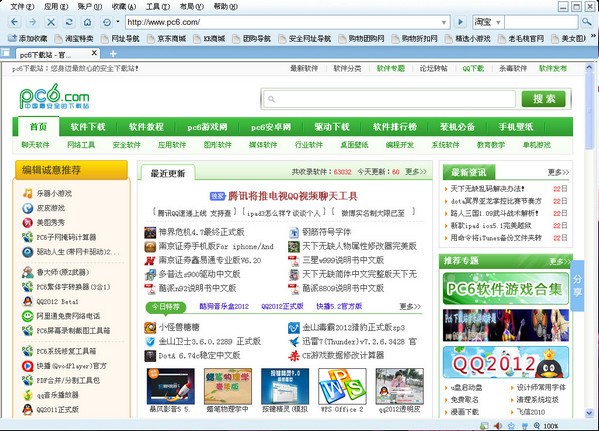599x431 pixels.
Task: Click the PC6软件游戏合集 banner
Action: 505,288
